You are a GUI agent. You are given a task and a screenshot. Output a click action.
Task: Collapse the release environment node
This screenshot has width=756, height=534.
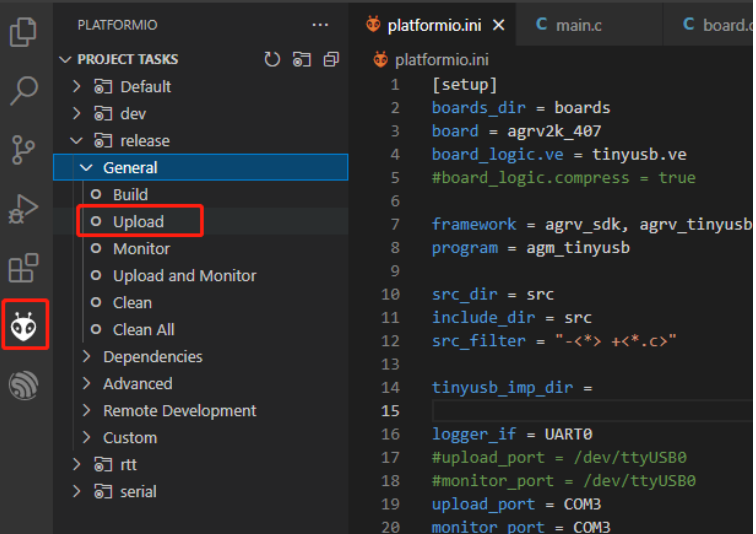click(76, 141)
